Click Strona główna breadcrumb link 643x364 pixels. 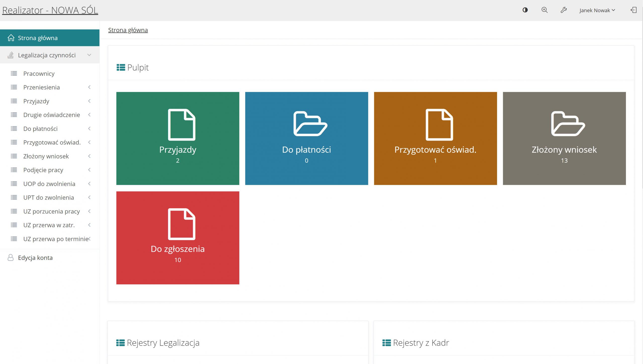(x=128, y=30)
